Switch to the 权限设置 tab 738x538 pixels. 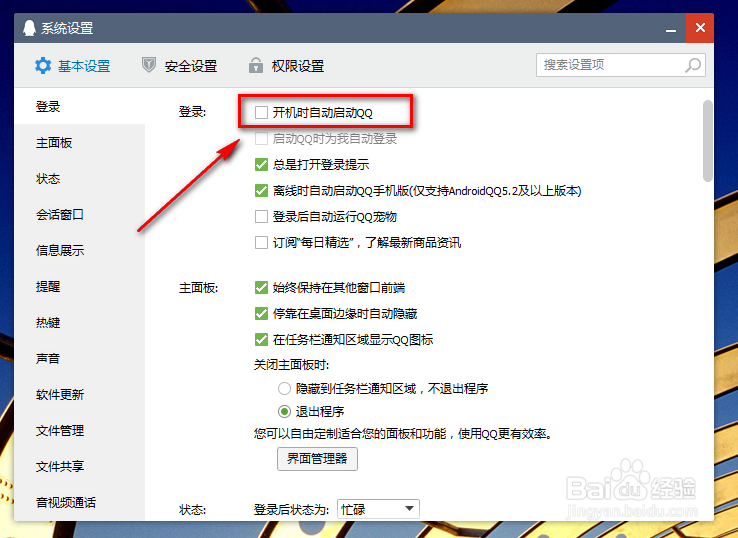click(x=286, y=66)
